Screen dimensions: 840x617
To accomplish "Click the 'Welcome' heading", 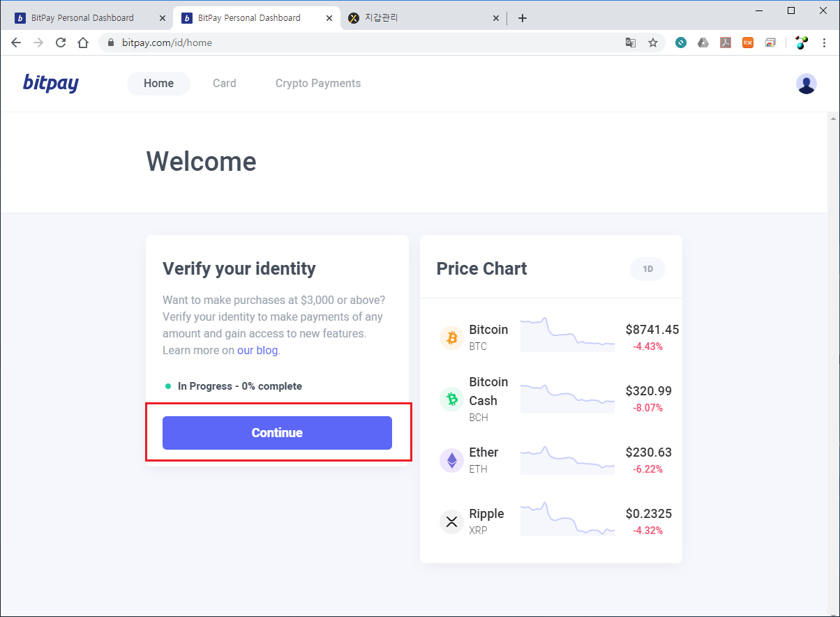I will click(x=202, y=162).
